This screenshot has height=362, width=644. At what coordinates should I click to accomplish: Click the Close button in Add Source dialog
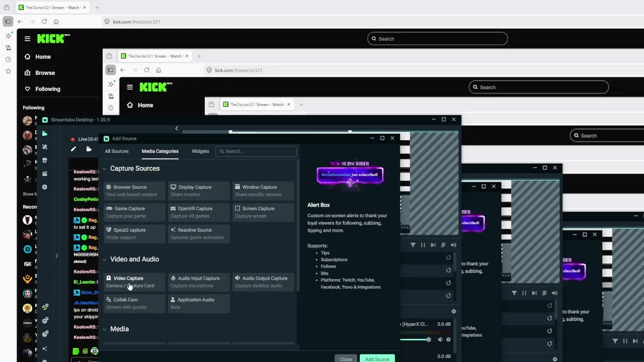click(x=346, y=359)
